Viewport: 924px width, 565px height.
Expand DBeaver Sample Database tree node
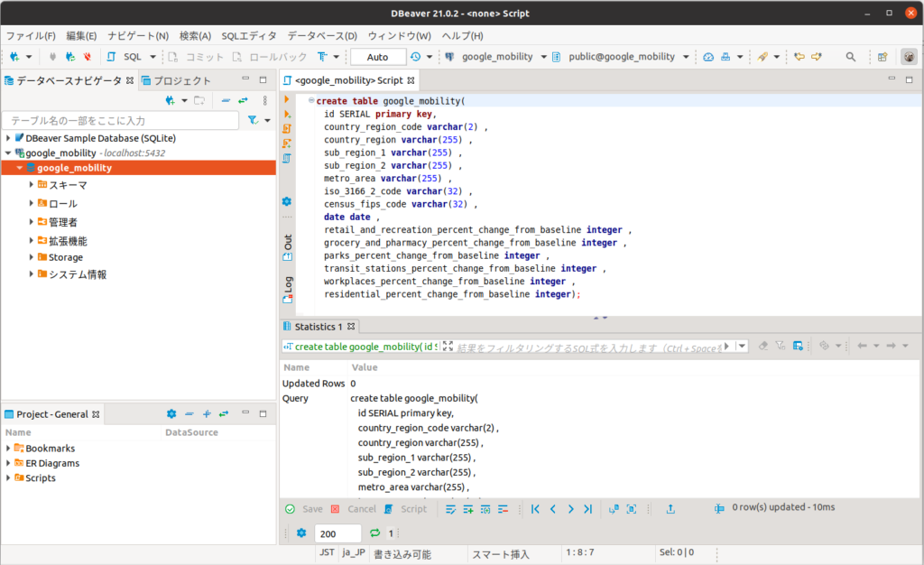click(8, 138)
